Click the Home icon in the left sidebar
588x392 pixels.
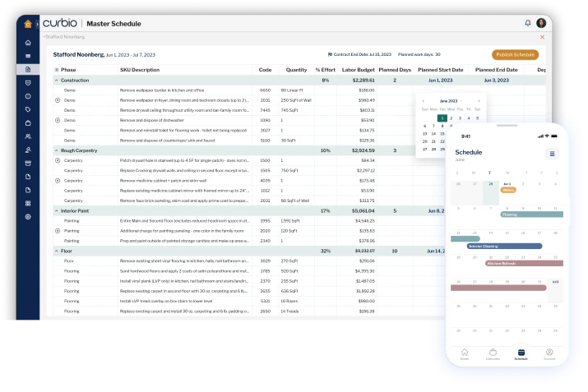tap(28, 43)
